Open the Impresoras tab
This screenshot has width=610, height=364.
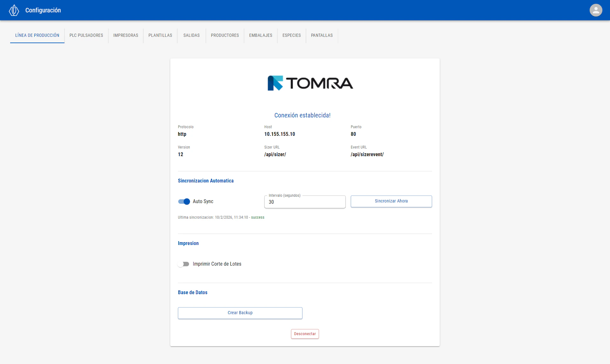125,35
